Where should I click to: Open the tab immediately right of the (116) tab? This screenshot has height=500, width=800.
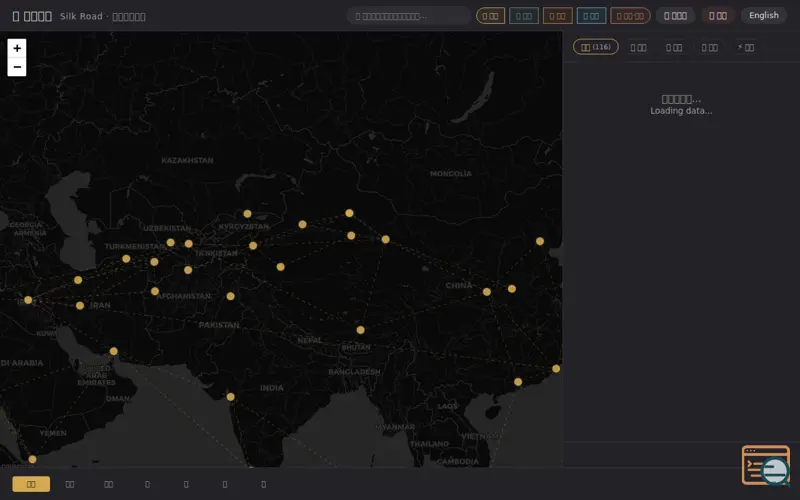638,47
